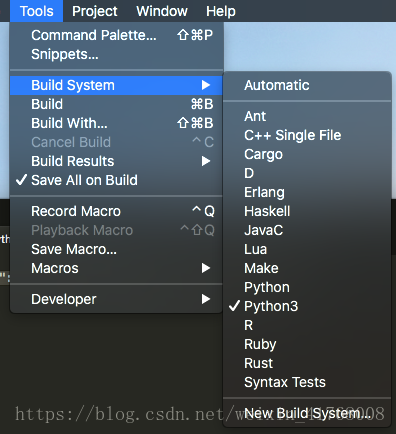Choose Syntax Tests build system
This screenshot has width=396, height=434.
point(307,382)
